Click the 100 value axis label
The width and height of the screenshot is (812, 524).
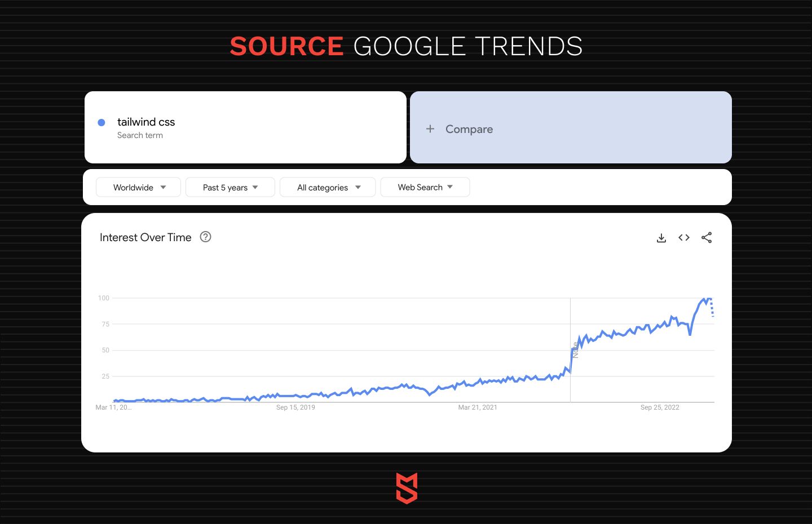click(x=104, y=298)
